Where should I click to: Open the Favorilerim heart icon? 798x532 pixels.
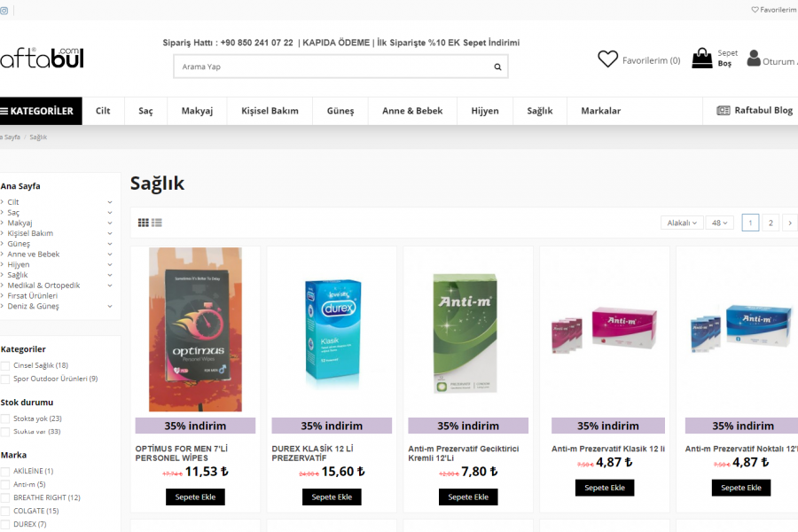point(607,59)
